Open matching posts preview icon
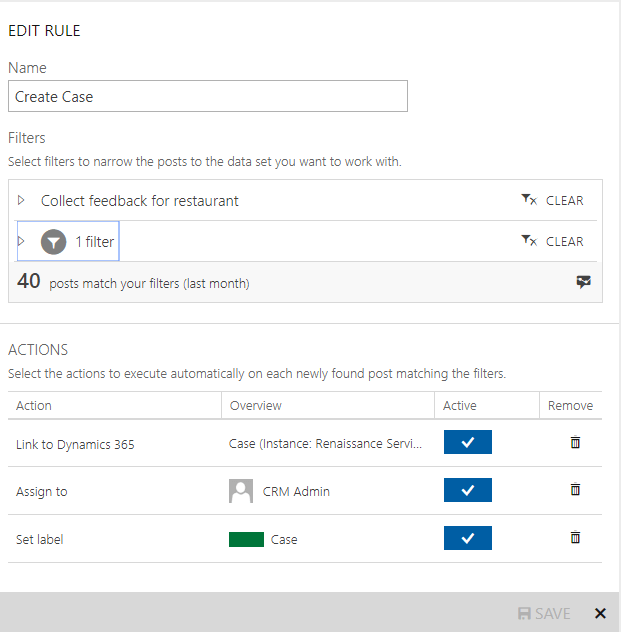 (x=584, y=283)
